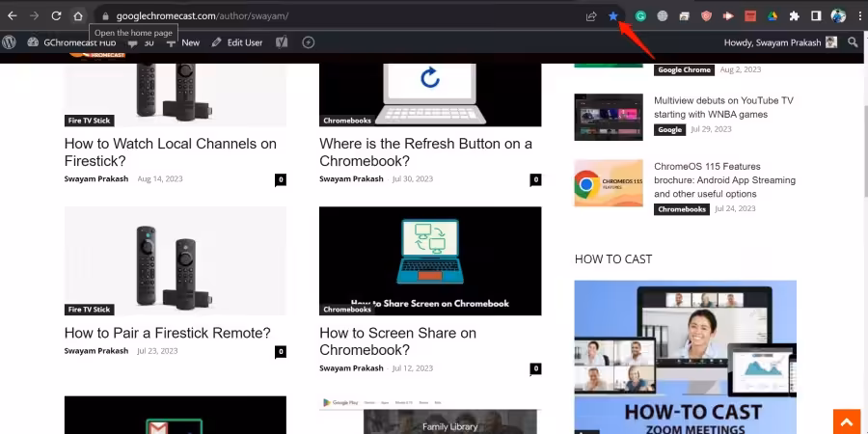Image resolution: width=868 pixels, height=434 pixels.
Task: Click comment count 0 on Refresh Button article
Action: pos(535,179)
